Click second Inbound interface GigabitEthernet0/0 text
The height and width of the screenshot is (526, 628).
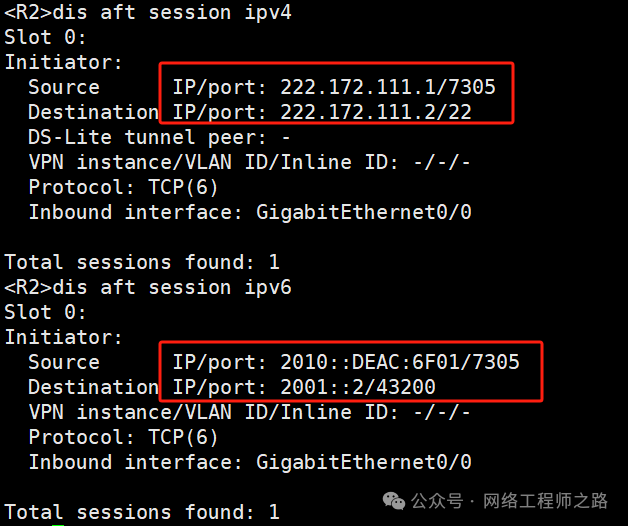pos(250,462)
